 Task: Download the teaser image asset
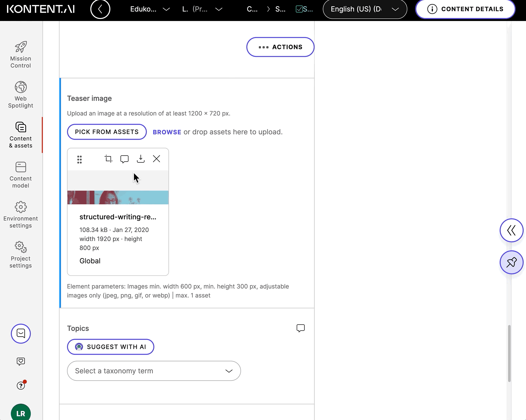(141, 159)
